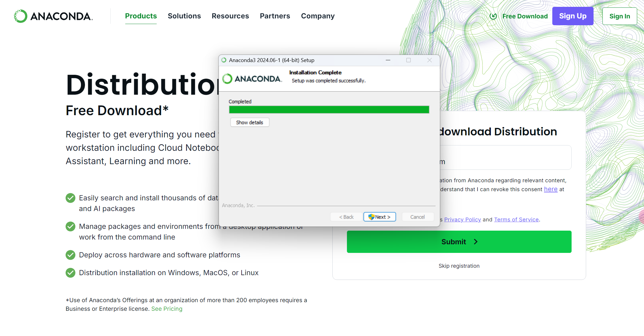Click the Free Download circular arrow icon
Screen dimensions: 644x336
pyautogui.click(x=493, y=16)
